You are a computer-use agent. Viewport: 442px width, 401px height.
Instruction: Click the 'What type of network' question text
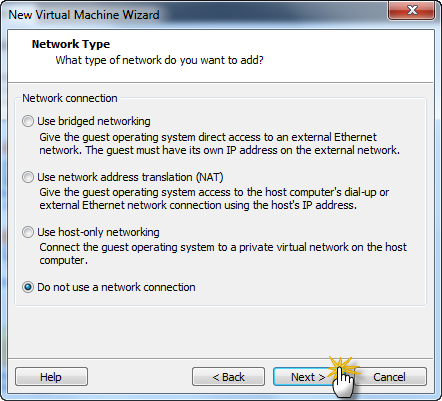click(x=159, y=60)
